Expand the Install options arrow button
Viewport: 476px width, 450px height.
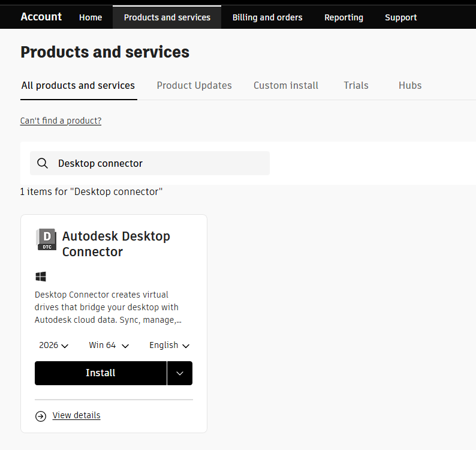[180, 373]
